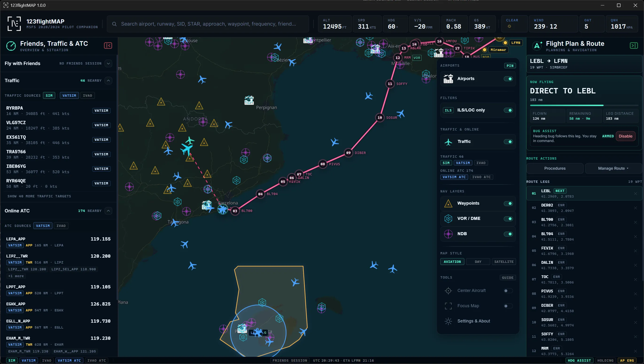
Task: Click HDG ASSIST in status bar
Action: pyautogui.click(x=579, y=360)
